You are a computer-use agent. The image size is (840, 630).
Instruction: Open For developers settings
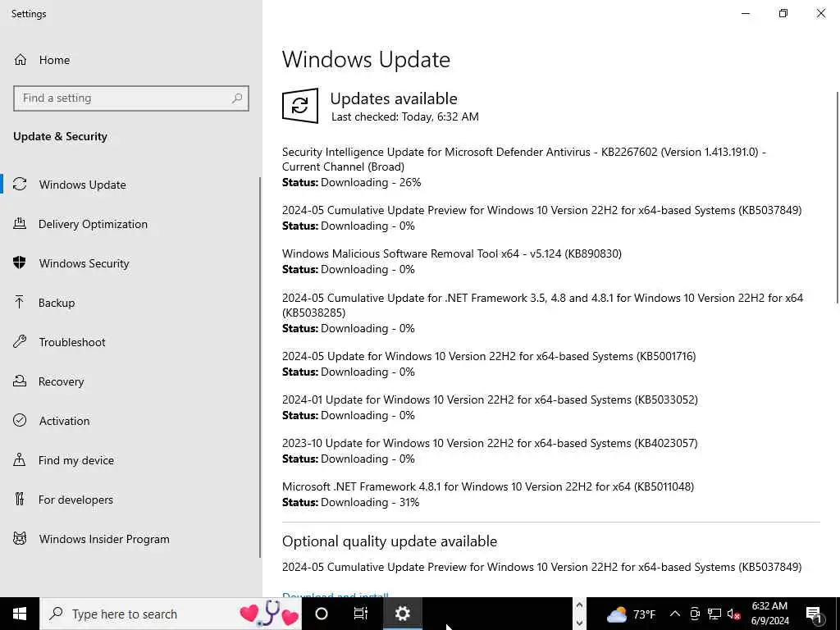click(x=131, y=500)
